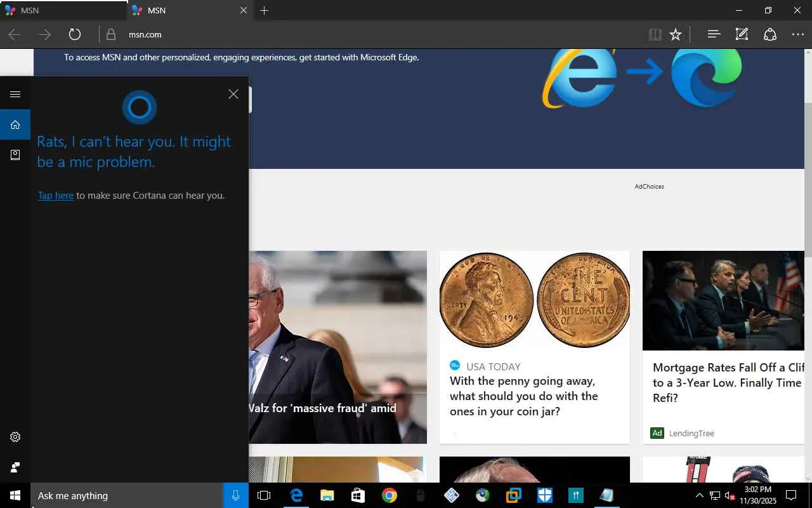812x508 pixels.
Task: Open File Explorer from taskbar
Action: click(x=327, y=495)
